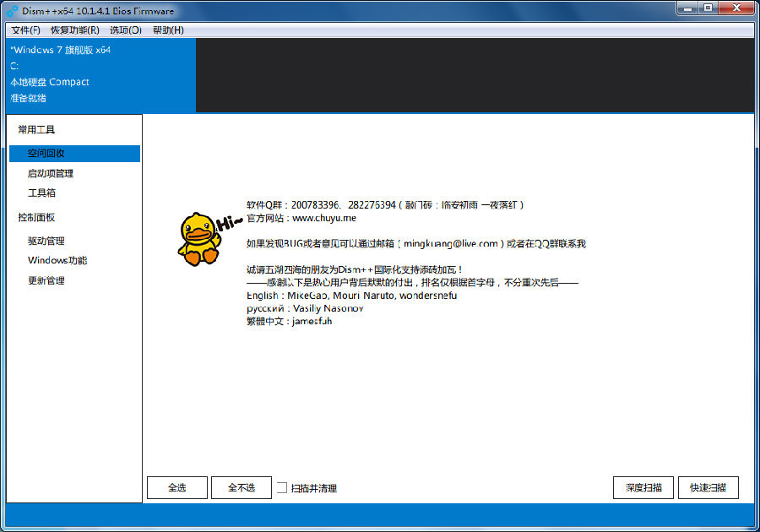Click the mingkuang@live.com email text
Viewport: 760px width, 532px height.
(x=451, y=243)
